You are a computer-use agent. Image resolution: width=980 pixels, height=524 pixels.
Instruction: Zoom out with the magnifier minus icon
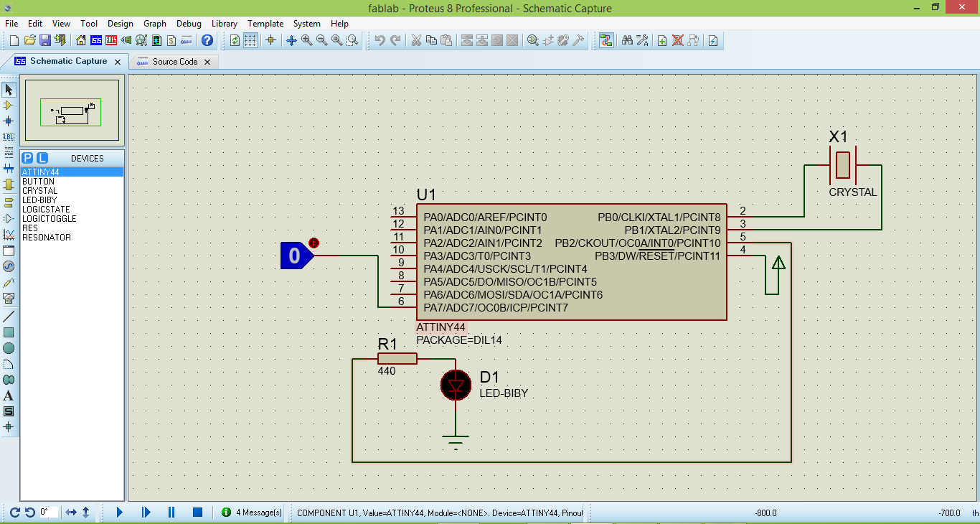click(x=321, y=40)
